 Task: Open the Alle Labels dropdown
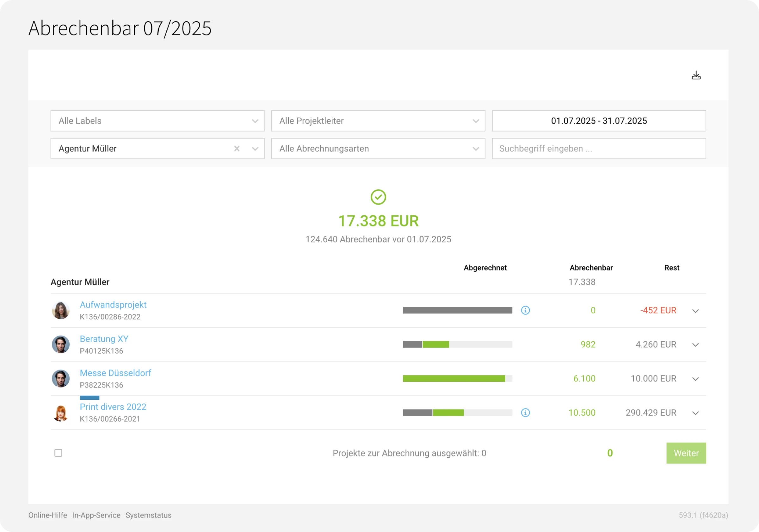pyautogui.click(x=157, y=121)
